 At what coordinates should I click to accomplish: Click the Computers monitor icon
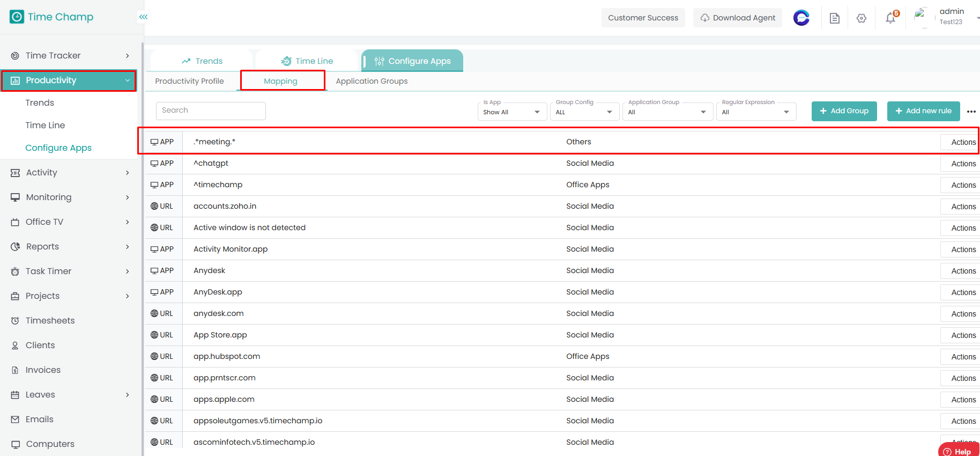pos(15,444)
